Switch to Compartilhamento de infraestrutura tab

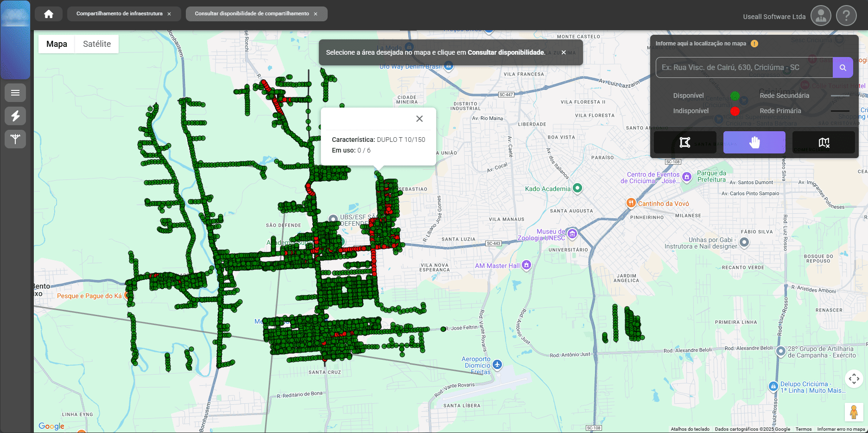tap(119, 14)
